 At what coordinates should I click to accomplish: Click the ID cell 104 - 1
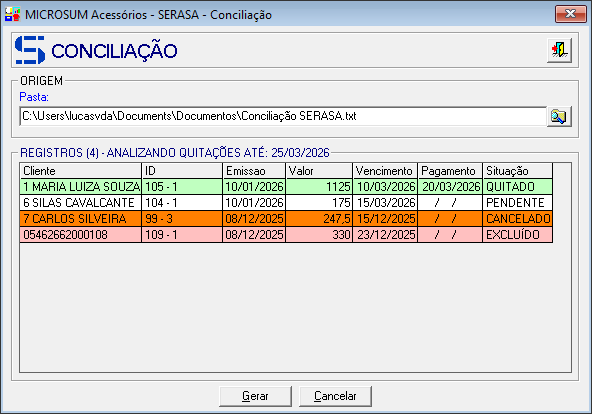pyautogui.click(x=182, y=203)
